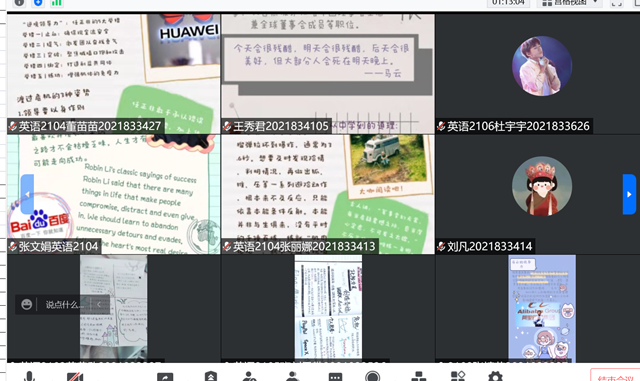Image resolution: width=640 pixels, height=381 pixels.
Task: Click name label 刘凡2021833414
Action: tap(489, 246)
